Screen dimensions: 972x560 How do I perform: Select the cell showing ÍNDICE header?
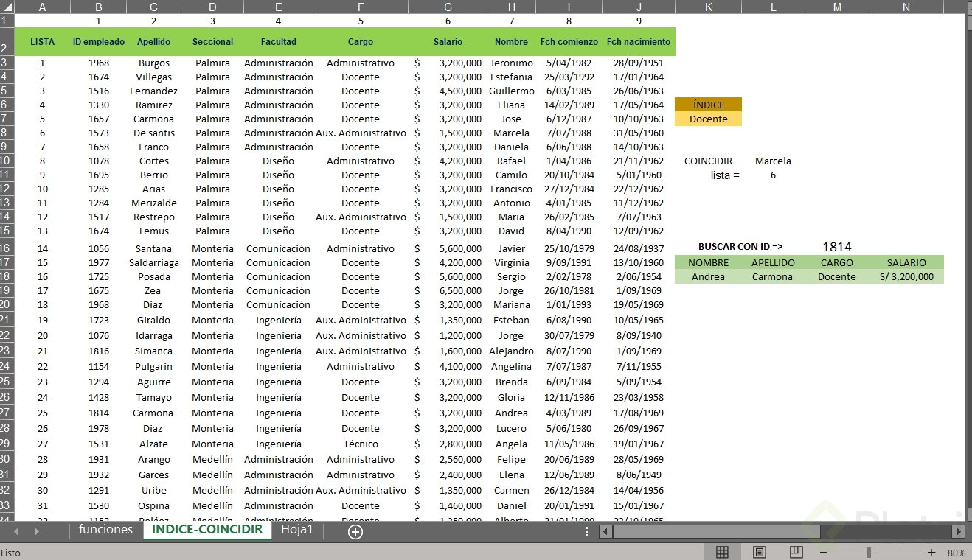pyautogui.click(x=708, y=105)
